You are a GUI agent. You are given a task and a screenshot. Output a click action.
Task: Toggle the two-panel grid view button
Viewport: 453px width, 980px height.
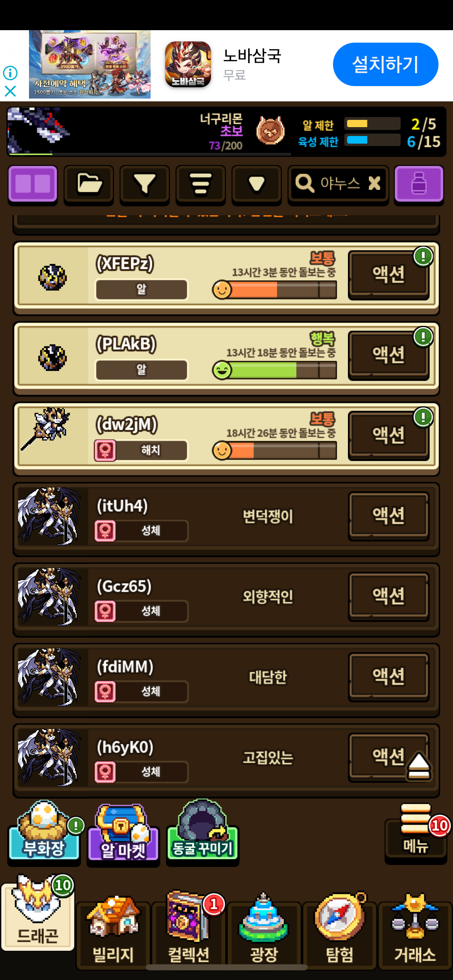point(33,184)
